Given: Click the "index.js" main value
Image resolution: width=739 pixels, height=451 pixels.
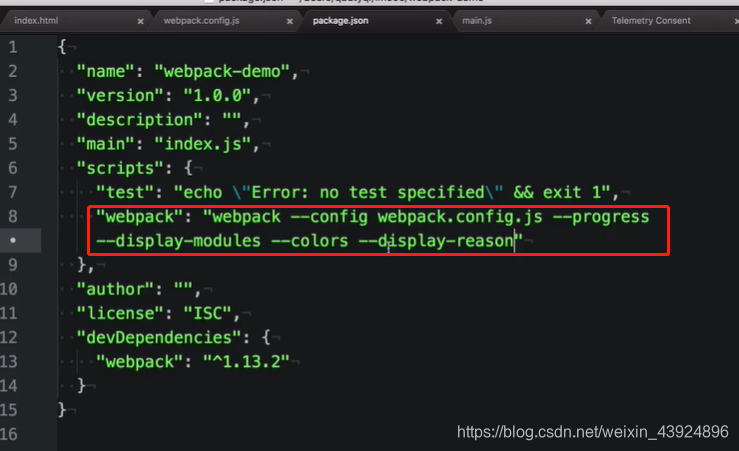Looking at the screenshot, I should 203,144.
